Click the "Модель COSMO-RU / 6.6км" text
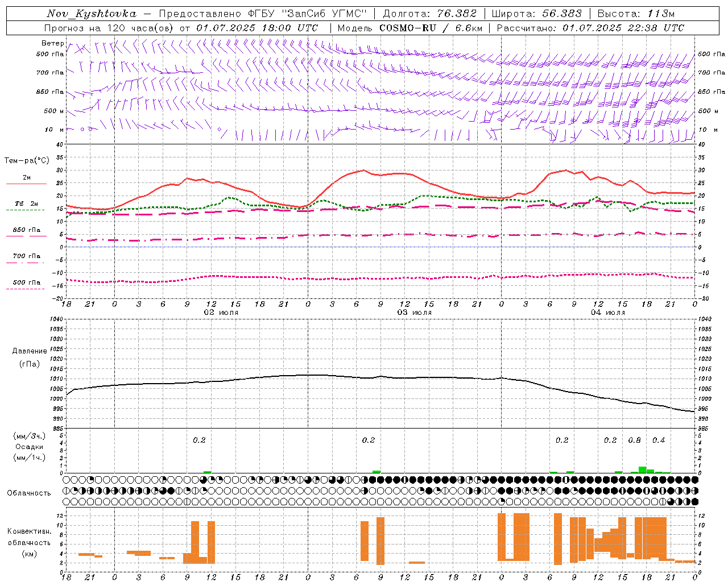This screenshot has width=728, height=582. 409,28
